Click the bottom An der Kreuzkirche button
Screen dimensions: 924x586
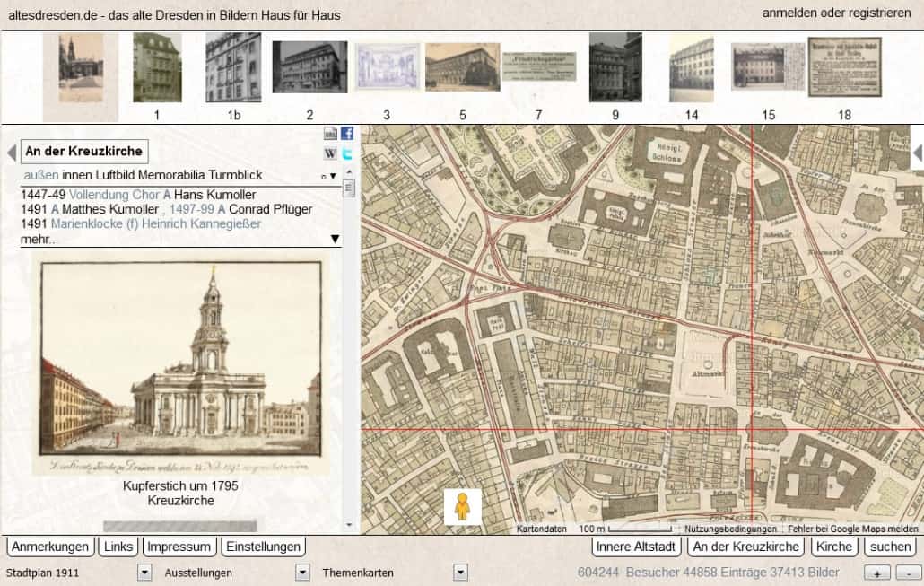(x=746, y=547)
